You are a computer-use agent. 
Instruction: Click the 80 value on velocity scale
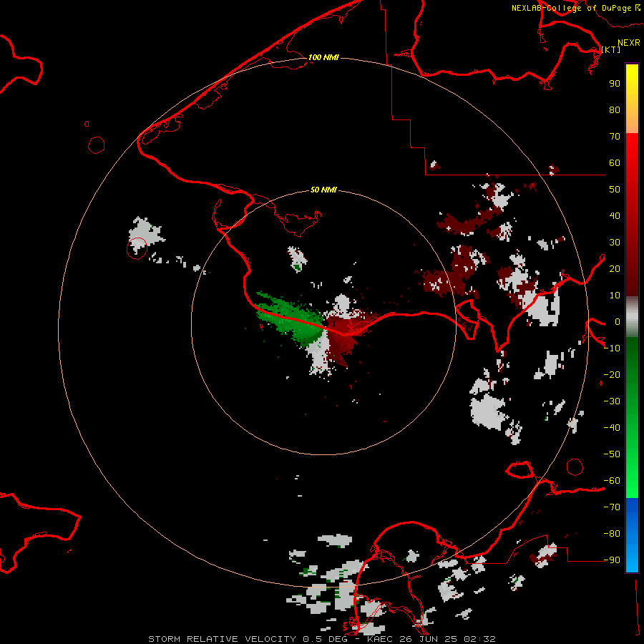tap(615, 109)
